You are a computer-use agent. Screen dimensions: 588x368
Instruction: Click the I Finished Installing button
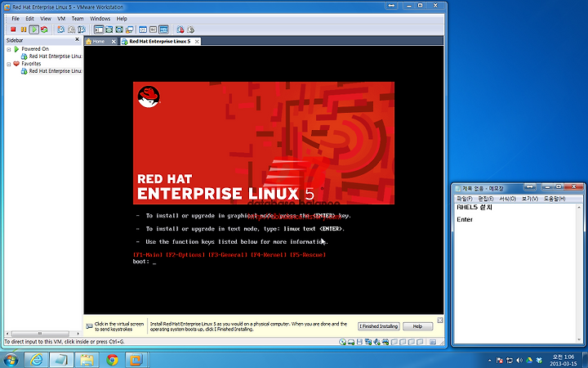[x=379, y=326]
